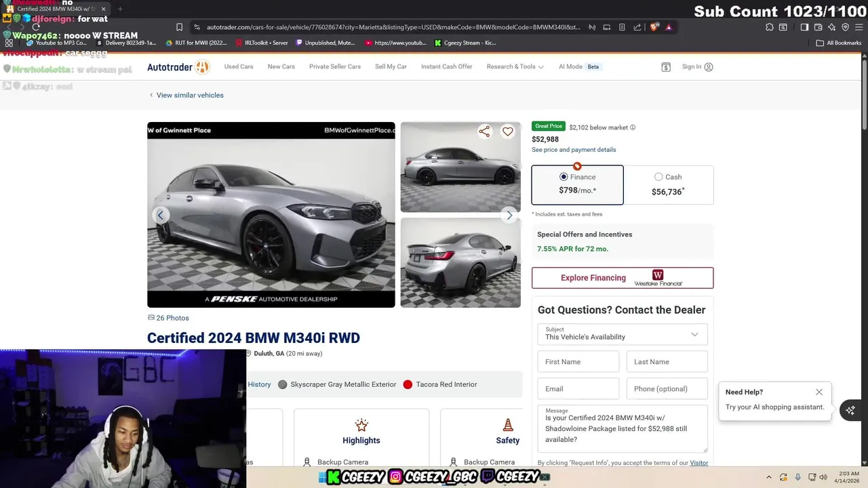Click the First Name field

click(578, 362)
